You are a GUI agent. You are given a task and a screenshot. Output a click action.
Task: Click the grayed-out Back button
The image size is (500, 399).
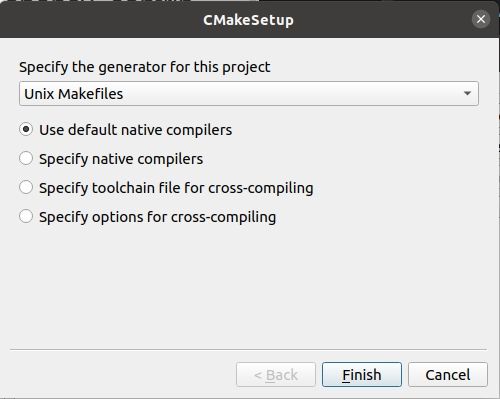pyautogui.click(x=276, y=375)
